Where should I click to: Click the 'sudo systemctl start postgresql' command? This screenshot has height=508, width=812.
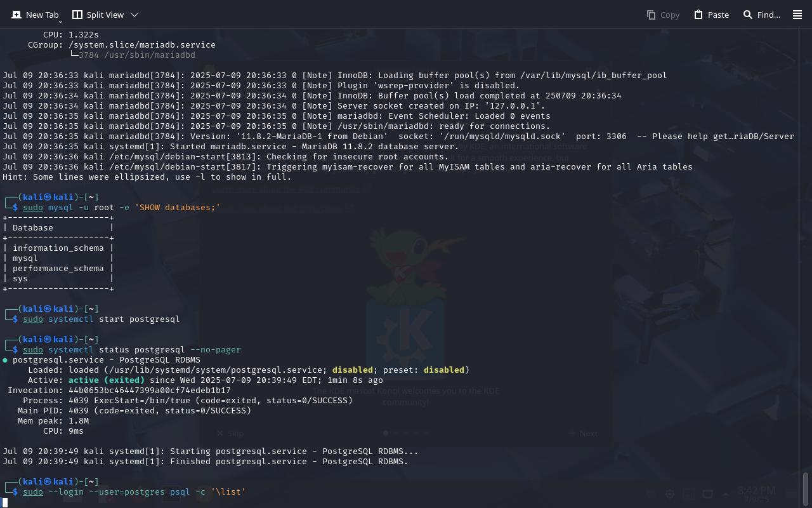(x=101, y=319)
